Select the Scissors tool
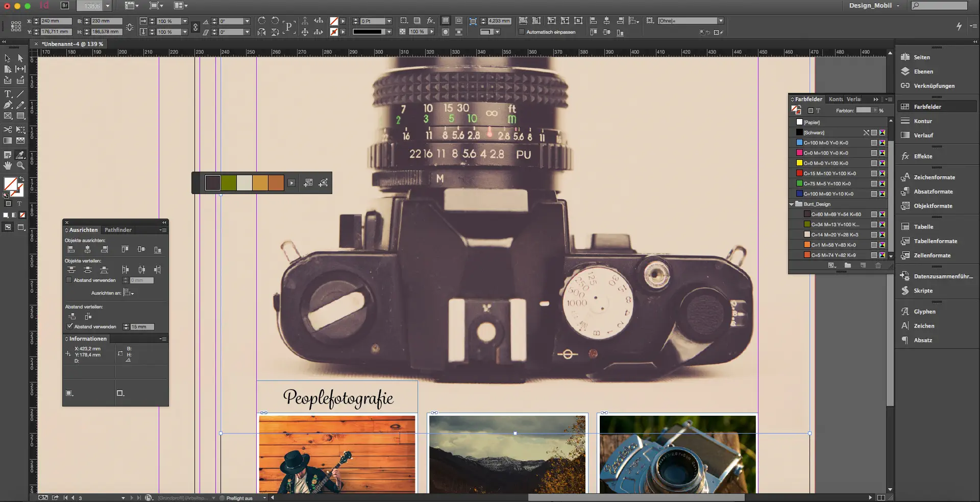Viewport: 980px width, 502px height. point(8,130)
